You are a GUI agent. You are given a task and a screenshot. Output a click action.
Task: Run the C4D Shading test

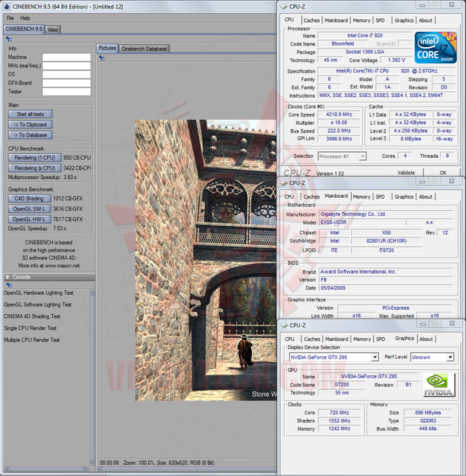pyautogui.click(x=29, y=199)
